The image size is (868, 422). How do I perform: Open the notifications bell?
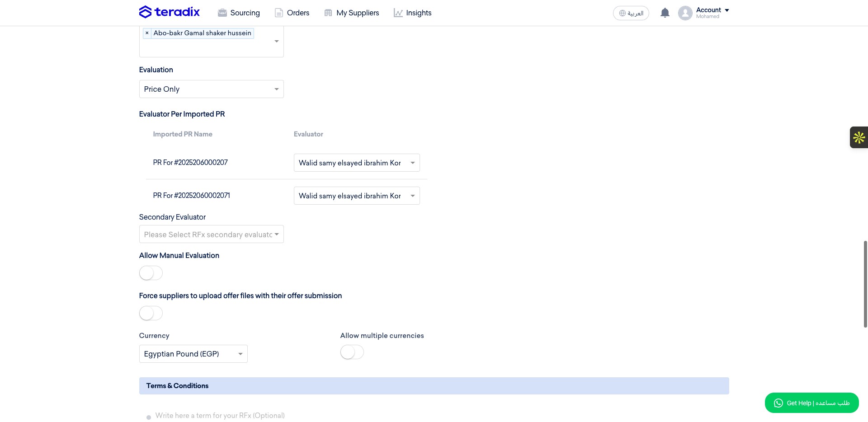point(665,13)
